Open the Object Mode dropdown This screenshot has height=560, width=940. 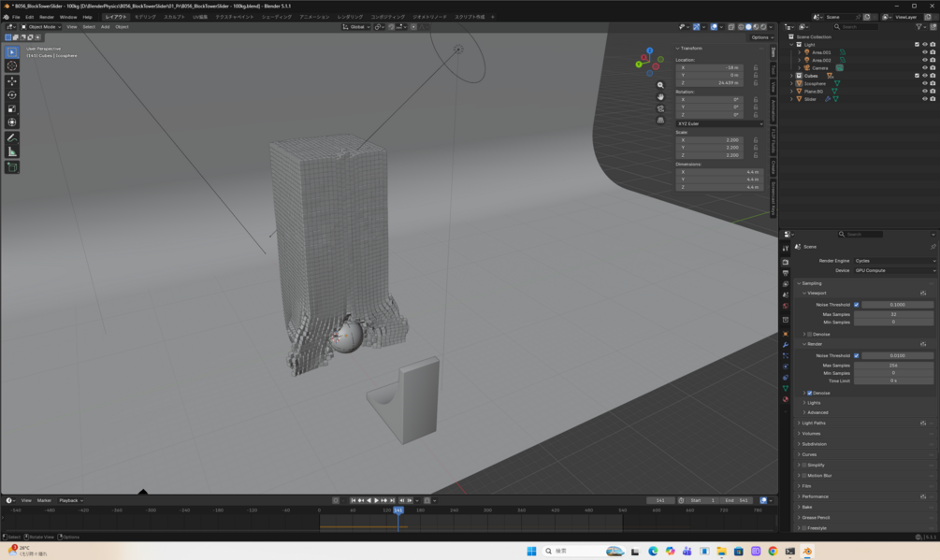[41, 27]
